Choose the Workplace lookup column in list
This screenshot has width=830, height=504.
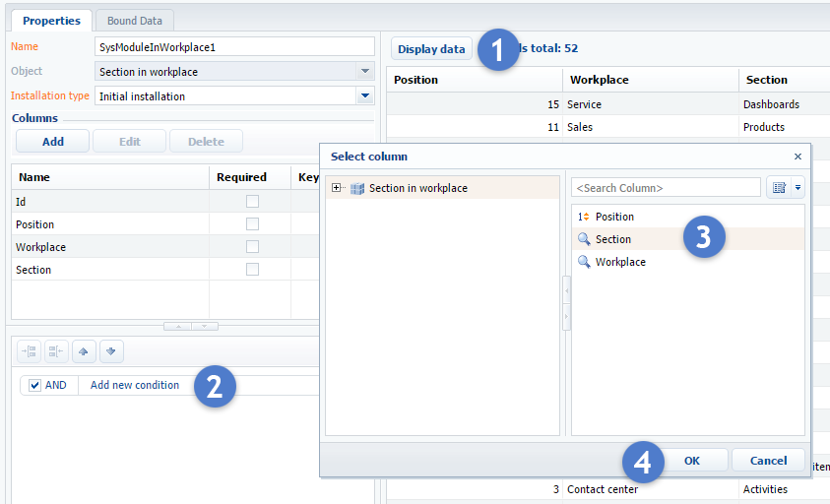pyautogui.click(x=620, y=262)
